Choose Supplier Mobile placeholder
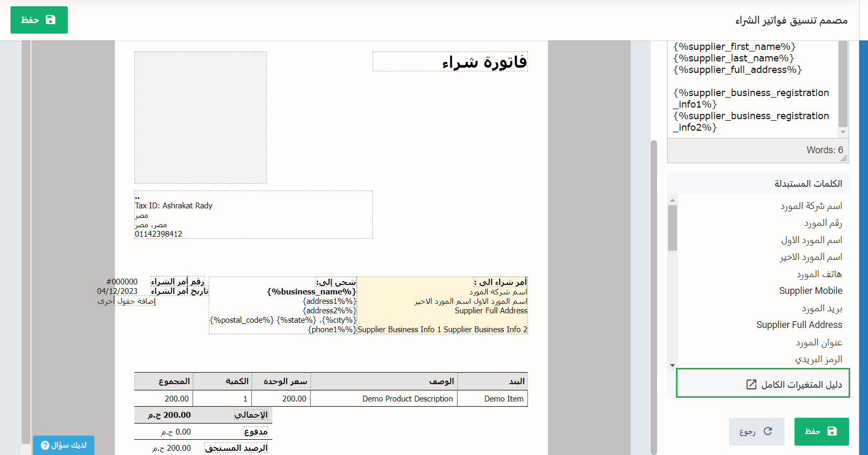The image size is (868, 455). point(810,291)
